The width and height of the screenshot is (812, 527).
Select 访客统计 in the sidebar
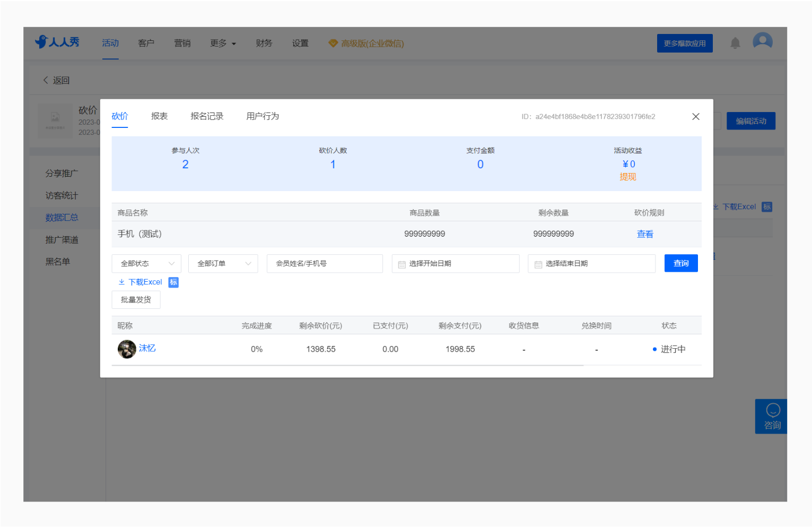pos(62,196)
